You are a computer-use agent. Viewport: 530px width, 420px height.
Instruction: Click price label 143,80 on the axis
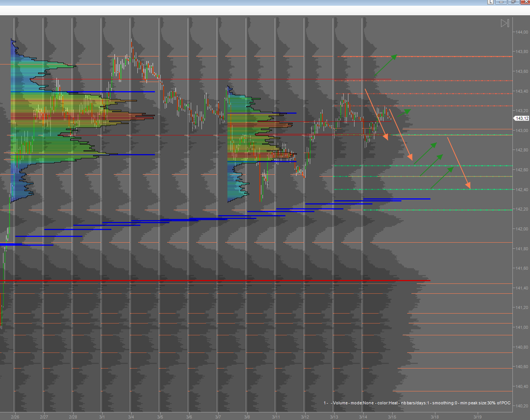point(522,51)
